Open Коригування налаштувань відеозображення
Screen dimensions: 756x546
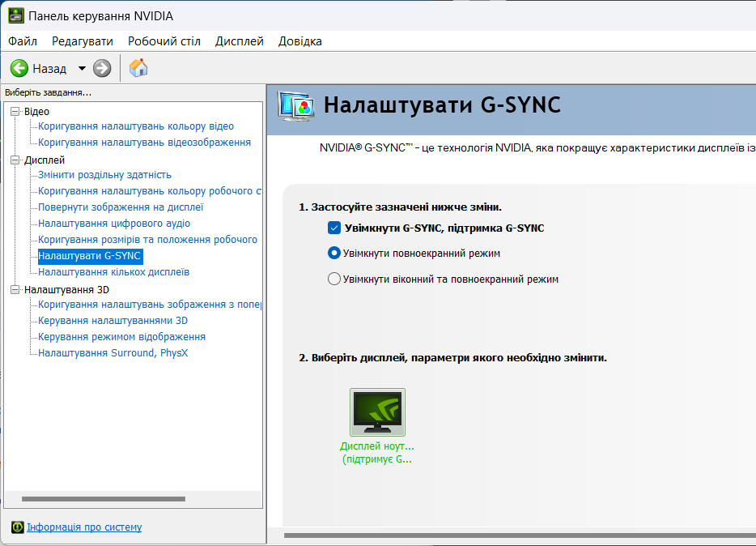tap(145, 143)
